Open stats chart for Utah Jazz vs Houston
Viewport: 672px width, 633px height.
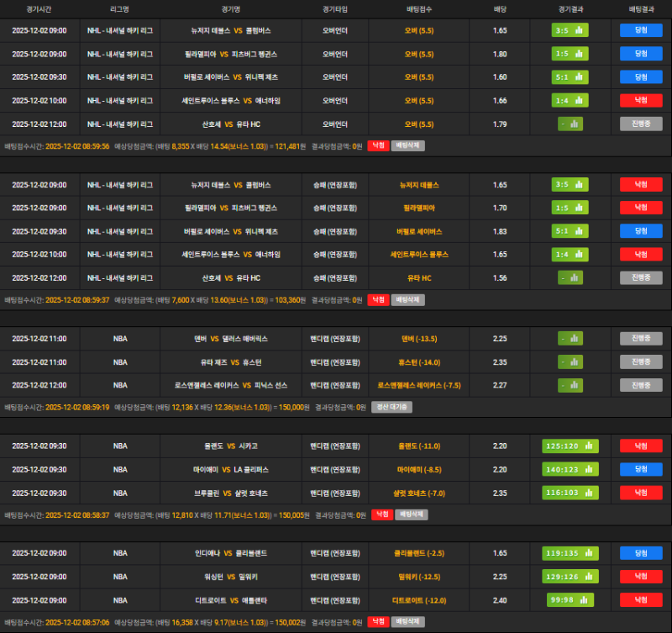(x=570, y=361)
